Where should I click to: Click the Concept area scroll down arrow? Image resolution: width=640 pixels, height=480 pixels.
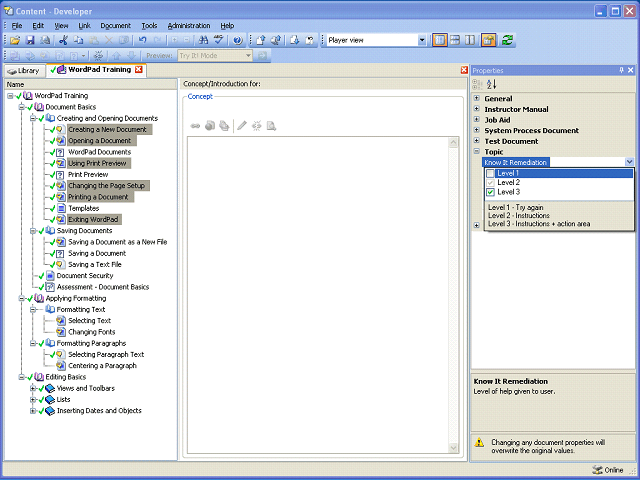(453, 448)
